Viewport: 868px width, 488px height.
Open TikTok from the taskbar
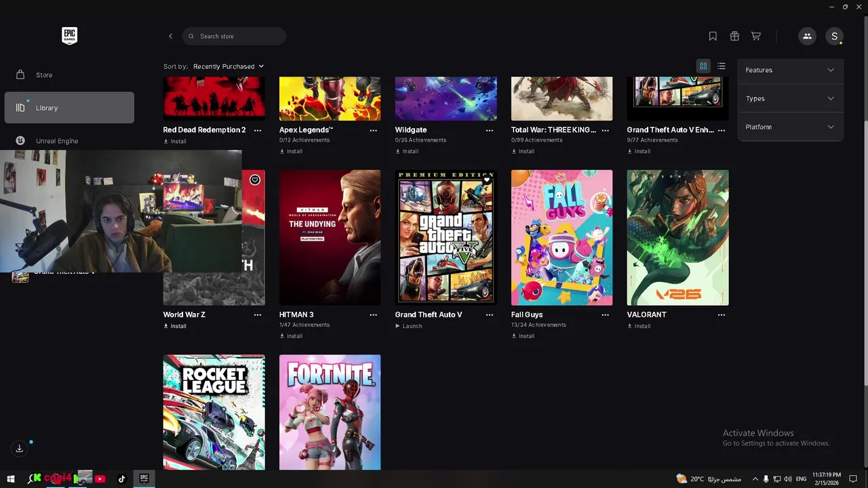(122, 479)
